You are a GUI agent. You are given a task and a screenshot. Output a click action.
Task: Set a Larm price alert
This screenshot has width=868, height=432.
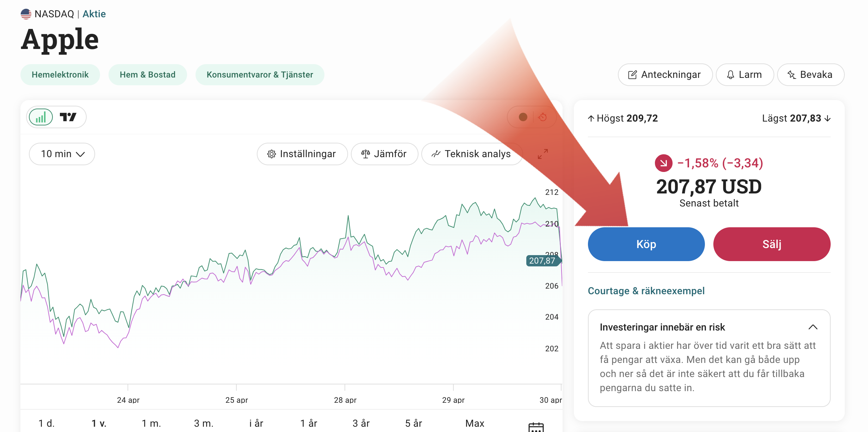tap(745, 75)
